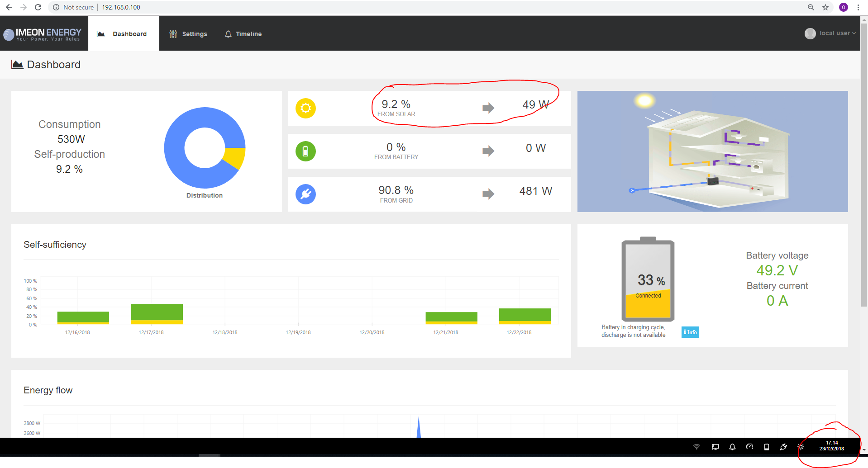The image size is (868, 468).
Task: Click the Wi-Fi icon in system tray
Action: click(x=696, y=447)
